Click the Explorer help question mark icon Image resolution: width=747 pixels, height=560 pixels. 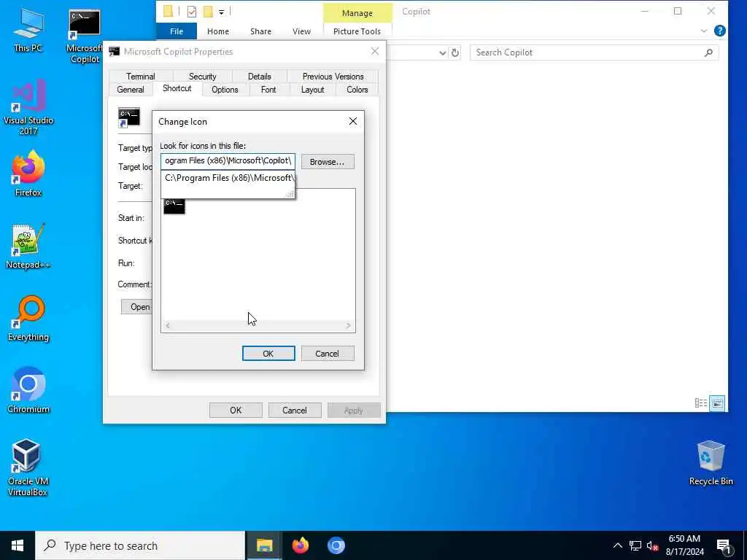click(x=720, y=31)
